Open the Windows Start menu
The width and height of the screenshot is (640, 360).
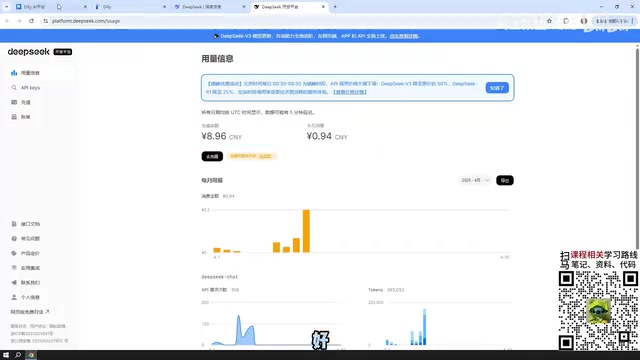click(x=6, y=355)
